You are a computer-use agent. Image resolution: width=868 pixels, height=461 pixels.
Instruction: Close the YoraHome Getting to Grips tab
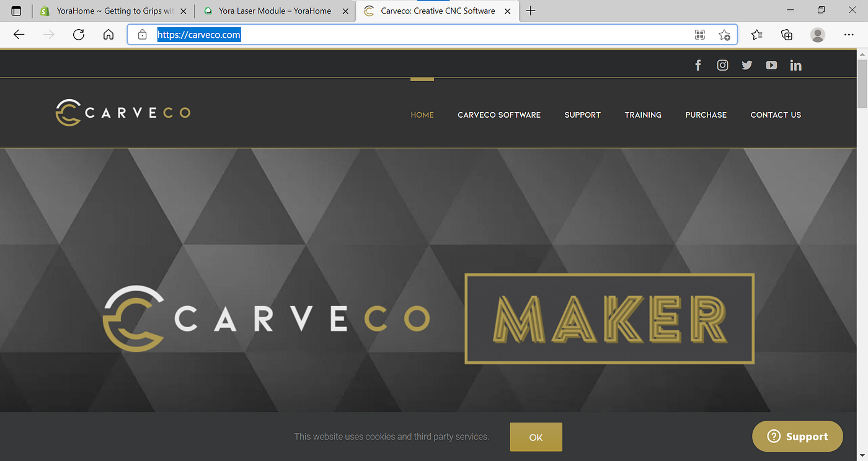click(183, 11)
